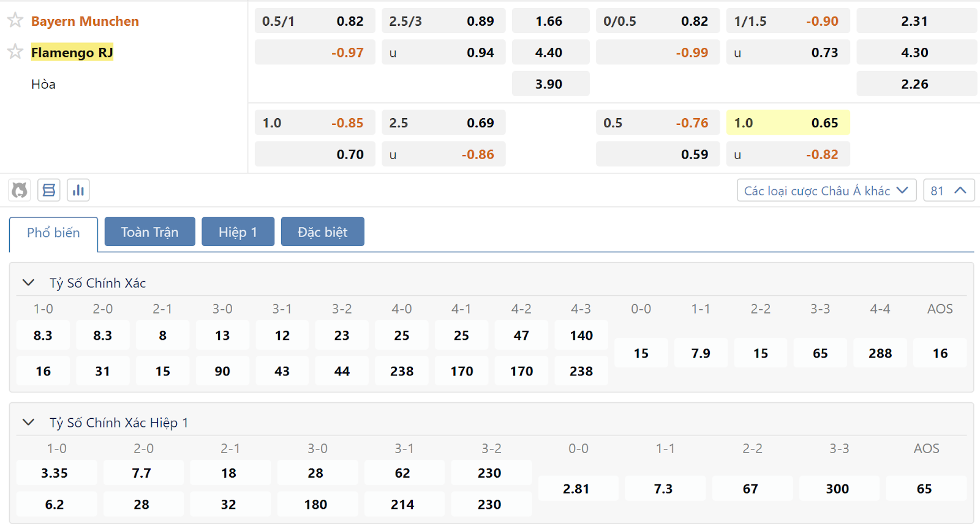Pick the 2.5 over odds 0.69
The image size is (980, 526).
coord(443,122)
